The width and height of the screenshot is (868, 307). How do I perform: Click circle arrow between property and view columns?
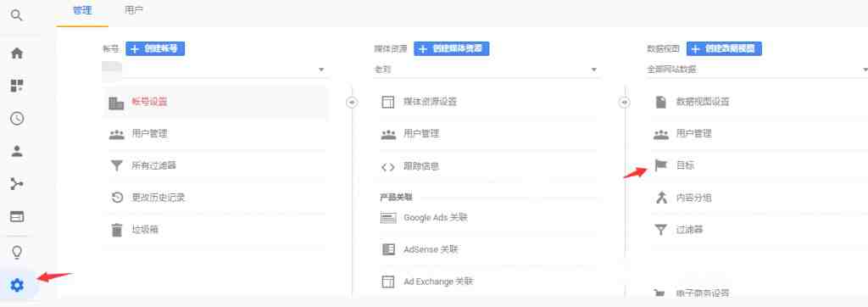[x=625, y=103]
